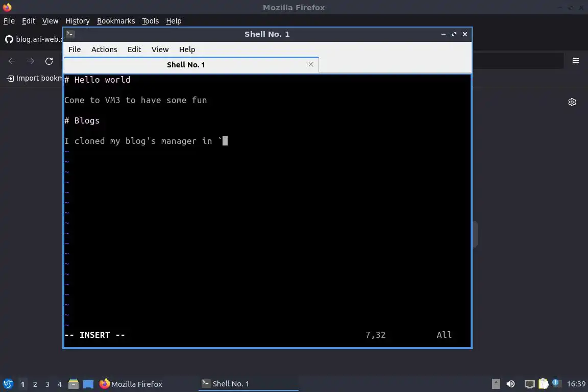Click the '# Hello world' line in vim

pyautogui.click(x=97, y=80)
